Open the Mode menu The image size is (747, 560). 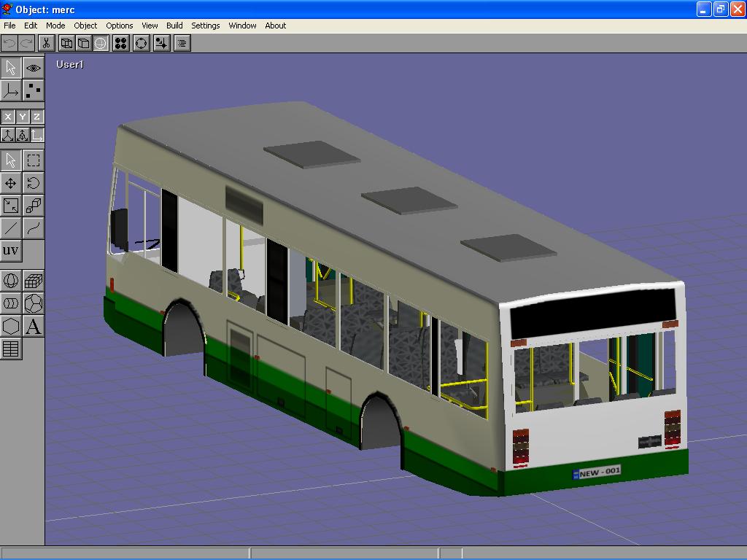[55, 26]
